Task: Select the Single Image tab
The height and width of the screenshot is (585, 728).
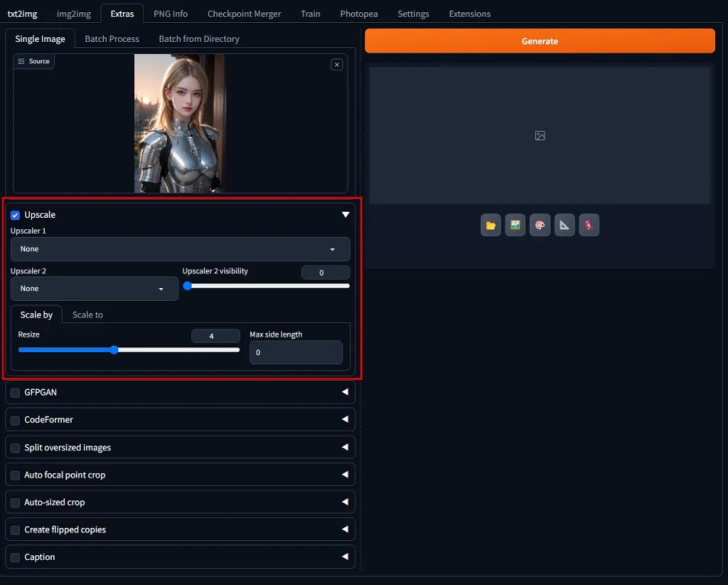Action: tap(40, 39)
